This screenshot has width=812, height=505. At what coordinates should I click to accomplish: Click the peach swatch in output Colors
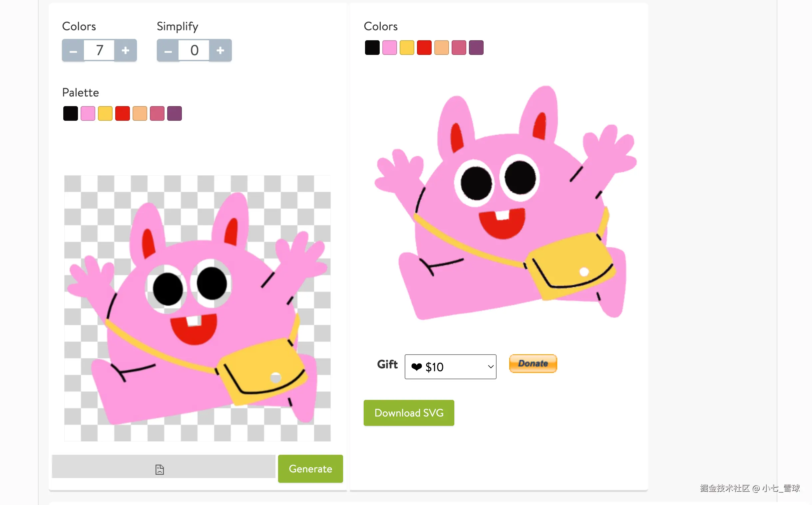click(x=442, y=48)
